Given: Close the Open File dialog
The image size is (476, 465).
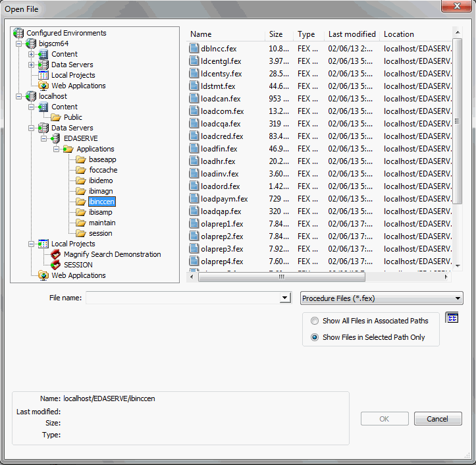Looking at the screenshot, I should 457,6.
